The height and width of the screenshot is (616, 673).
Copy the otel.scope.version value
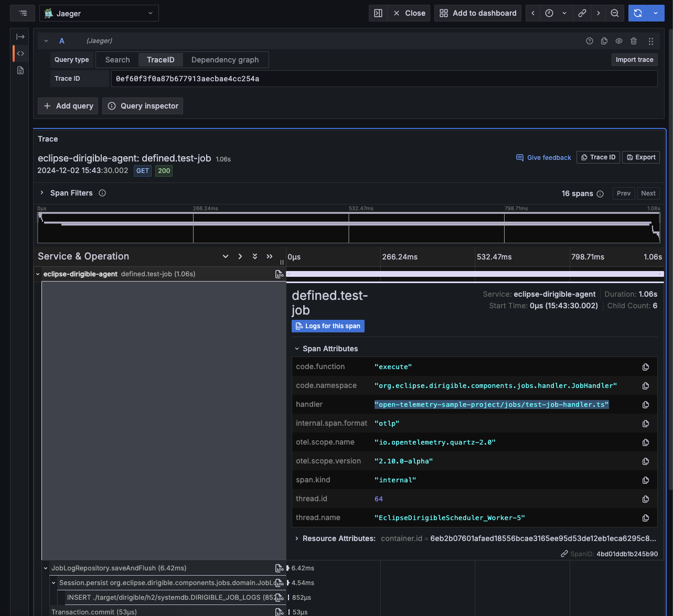click(646, 461)
